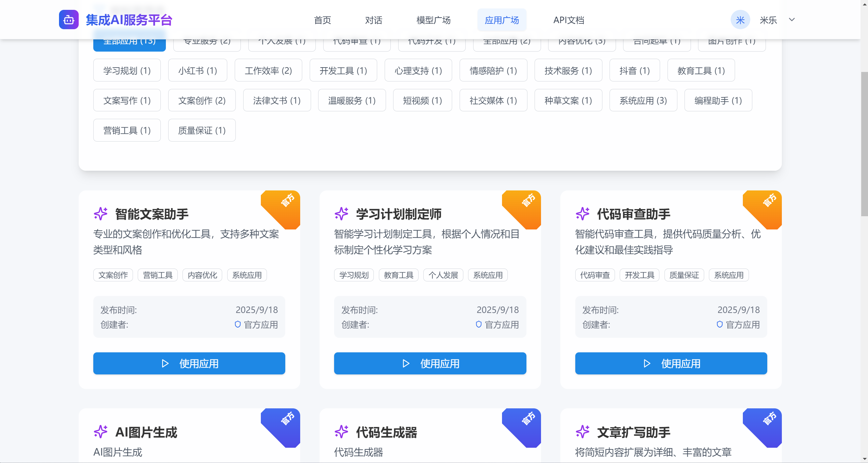Image resolution: width=868 pixels, height=463 pixels.
Task: Go to the 首页 nav item
Action: pos(323,20)
